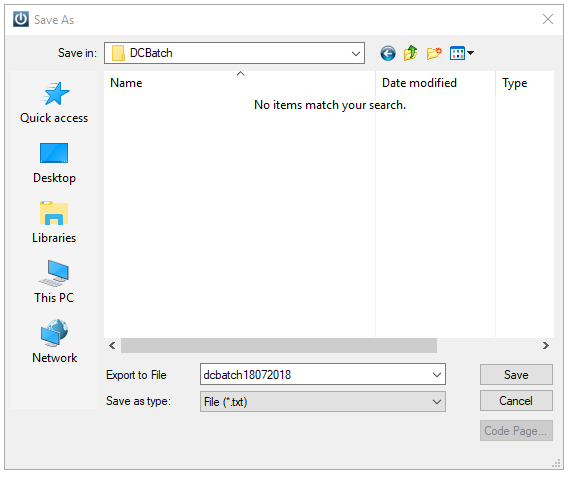Go up one folder level
Image resolution: width=570 pixels, height=479 pixels.
pyautogui.click(x=411, y=53)
